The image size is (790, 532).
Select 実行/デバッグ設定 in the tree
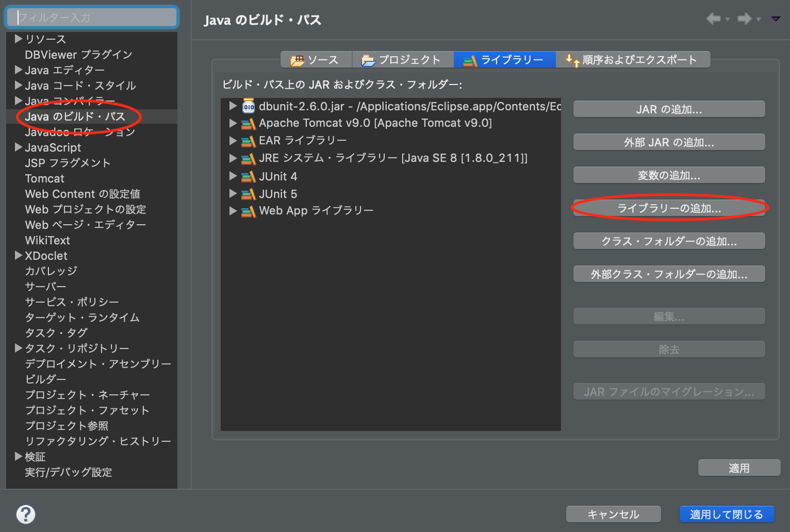click(69, 472)
